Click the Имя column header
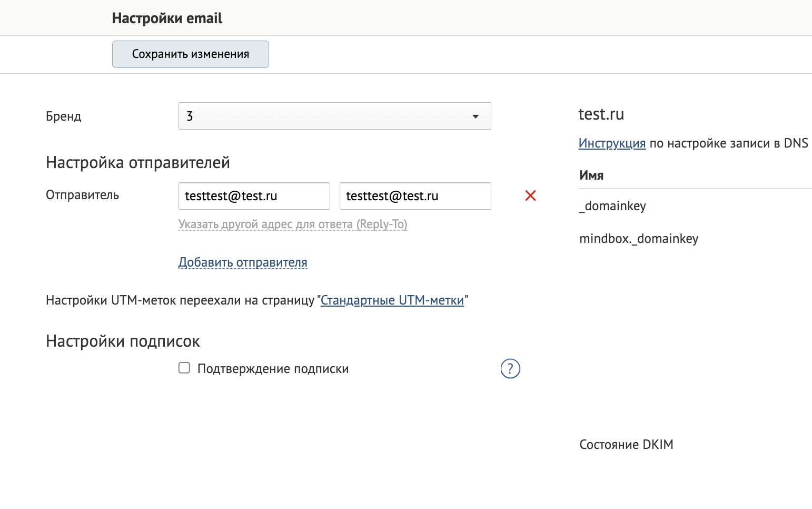Image resolution: width=812 pixels, height=509 pixels. (x=591, y=175)
